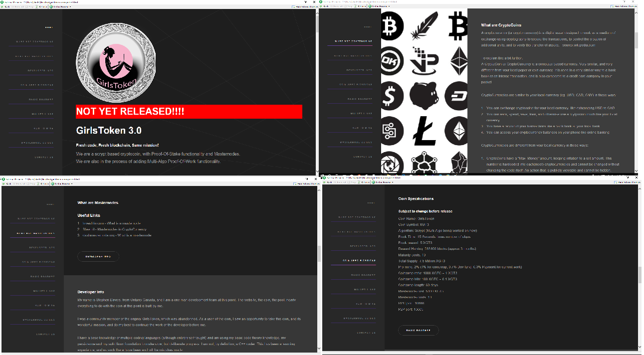The height and width of the screenshot is (355, 644).
Task: Open Coin Specifications in top-left window sidebar
Action: pyautogui.click(x=37, y=85)
